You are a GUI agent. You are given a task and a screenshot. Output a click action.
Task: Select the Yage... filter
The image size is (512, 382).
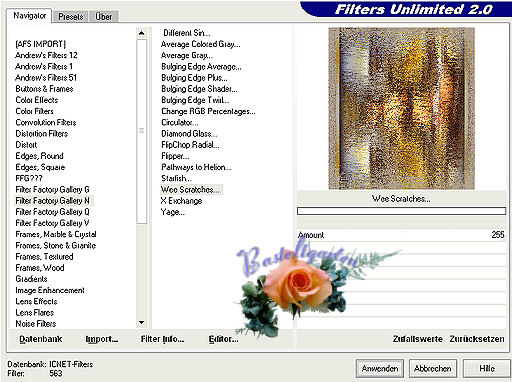tap(172, 212)
